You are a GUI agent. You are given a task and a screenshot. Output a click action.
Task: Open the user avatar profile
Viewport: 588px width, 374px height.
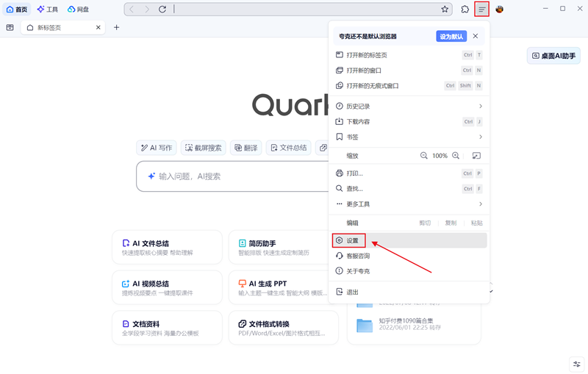500,10
